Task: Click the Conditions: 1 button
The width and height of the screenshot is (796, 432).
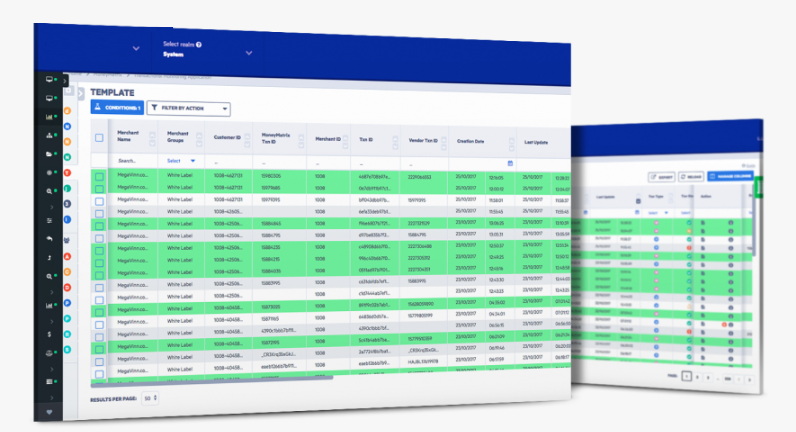Action: [x=117, y=107]
